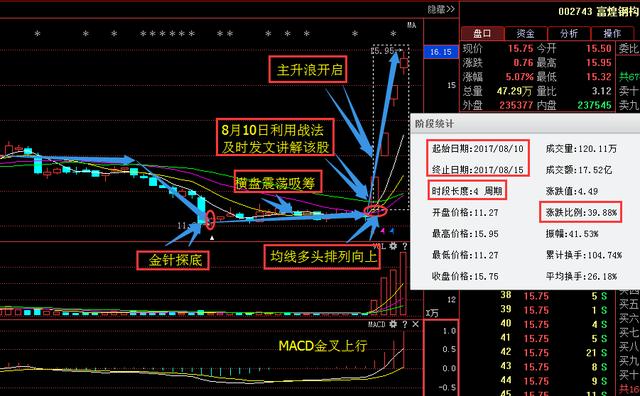Click the 收盘价格:15.75 entry
The image size is (640, 396).
(x=465, y=276)
